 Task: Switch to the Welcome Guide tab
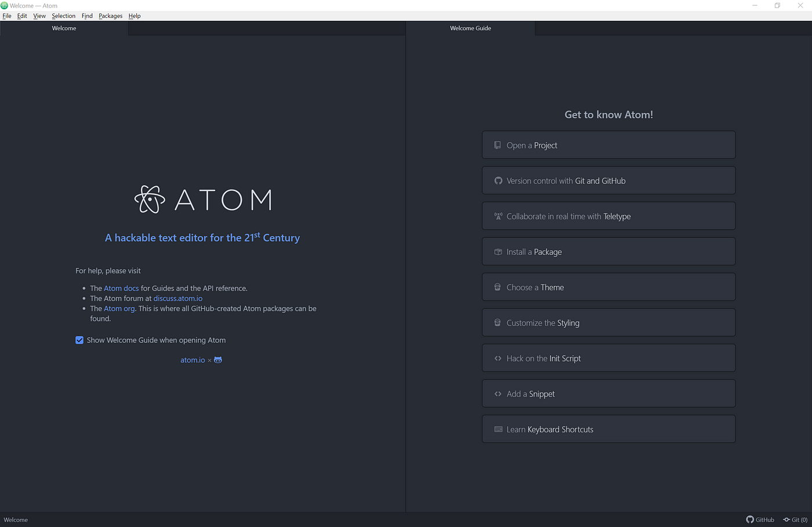pos(470,28)
